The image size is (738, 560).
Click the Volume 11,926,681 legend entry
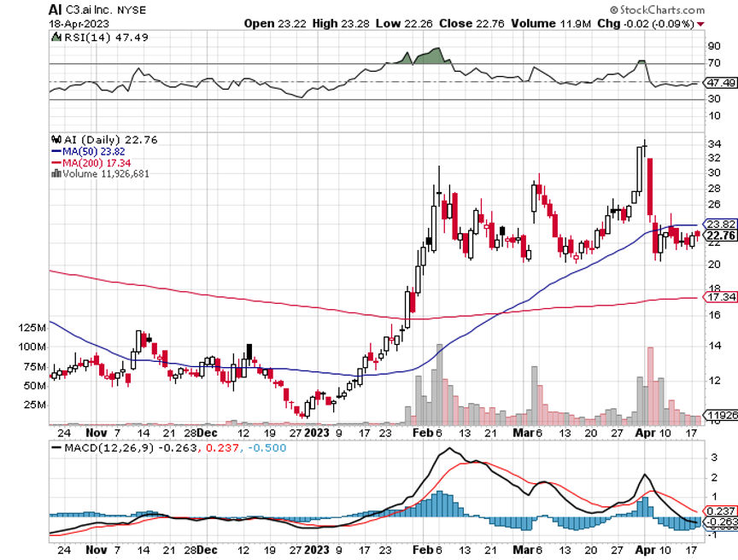[x=106, y=174]
